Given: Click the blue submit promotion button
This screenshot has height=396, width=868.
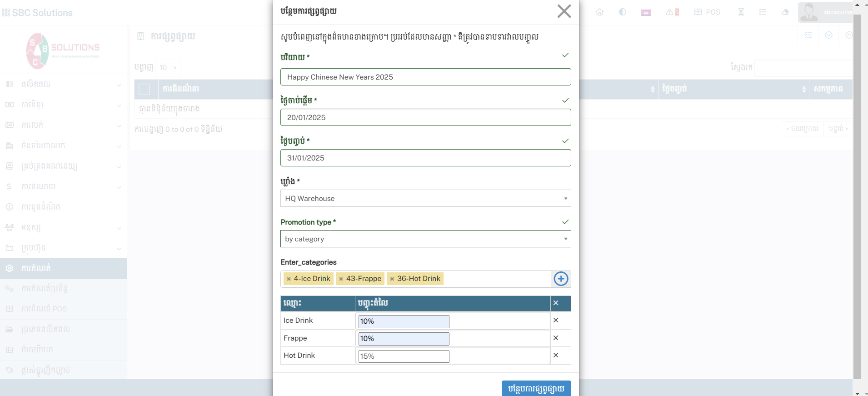Looking at the screenshot, I should pyautogui.click(x=536, y=388).
